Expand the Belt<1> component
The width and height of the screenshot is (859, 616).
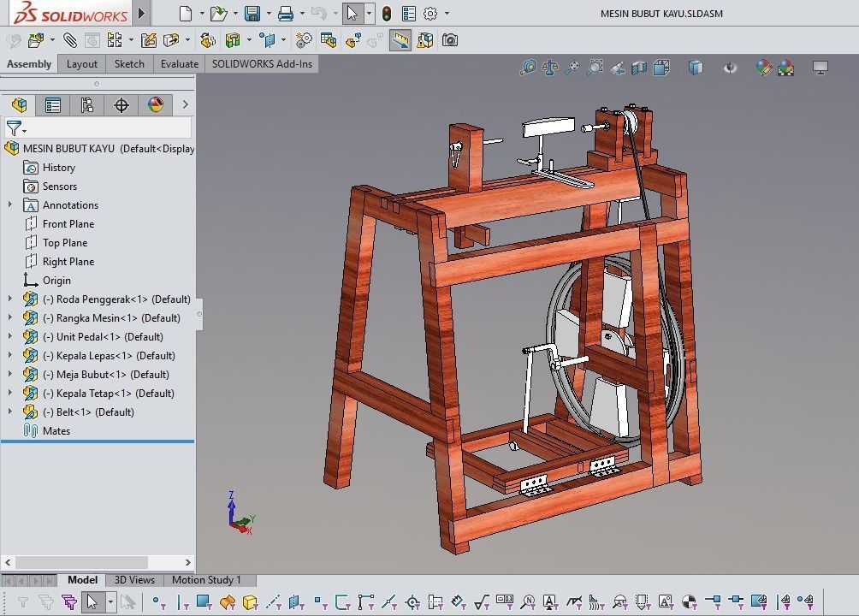[10, 412]
